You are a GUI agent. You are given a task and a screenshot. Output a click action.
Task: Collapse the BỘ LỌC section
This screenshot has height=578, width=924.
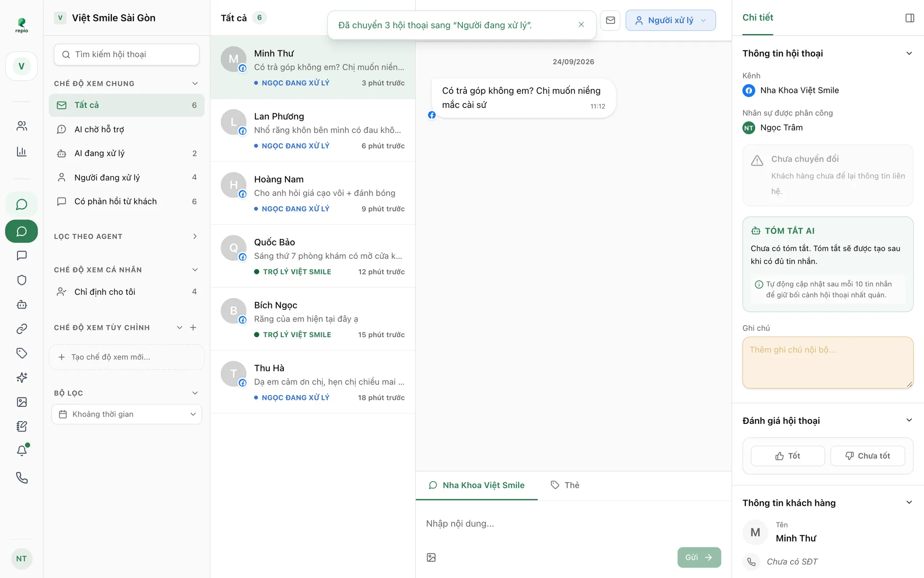195,393
